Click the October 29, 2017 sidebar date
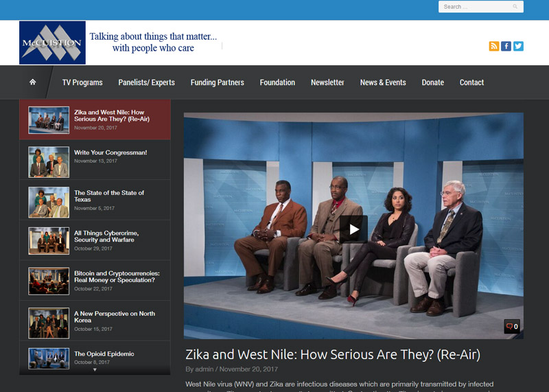Screen dimensions: 549x392 93,249
